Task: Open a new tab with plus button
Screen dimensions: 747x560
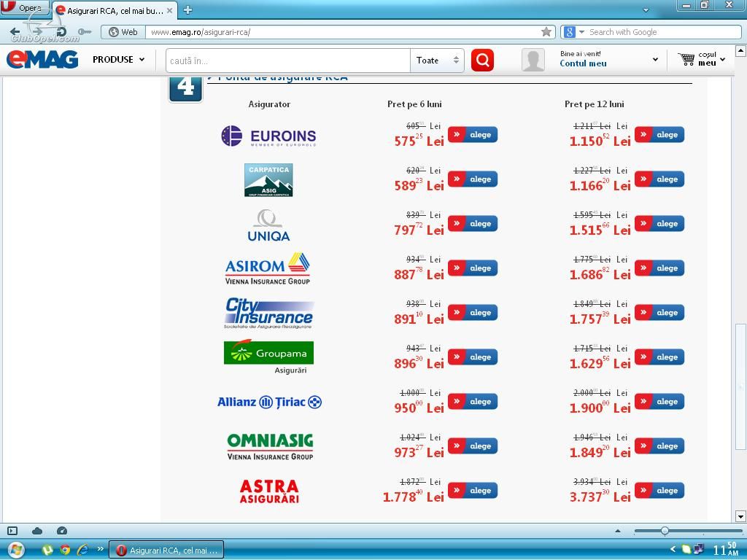Action: pyautogui.click(x=188, y=9)
